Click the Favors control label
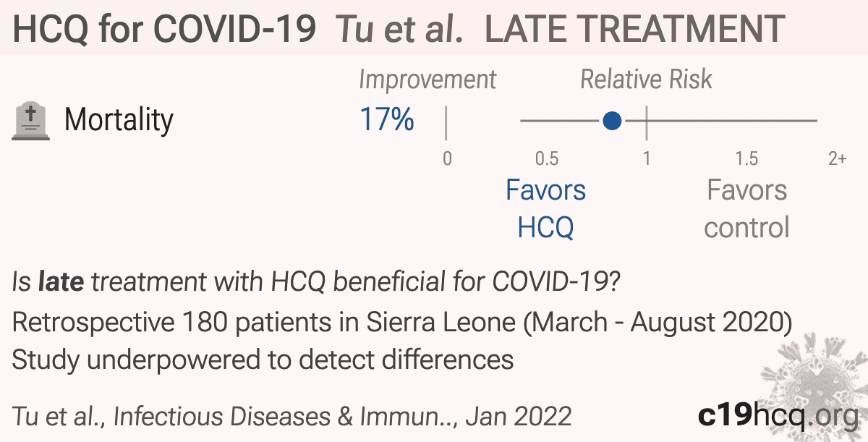The height and width of the screenshot is (442, 868). pos(746,209)
